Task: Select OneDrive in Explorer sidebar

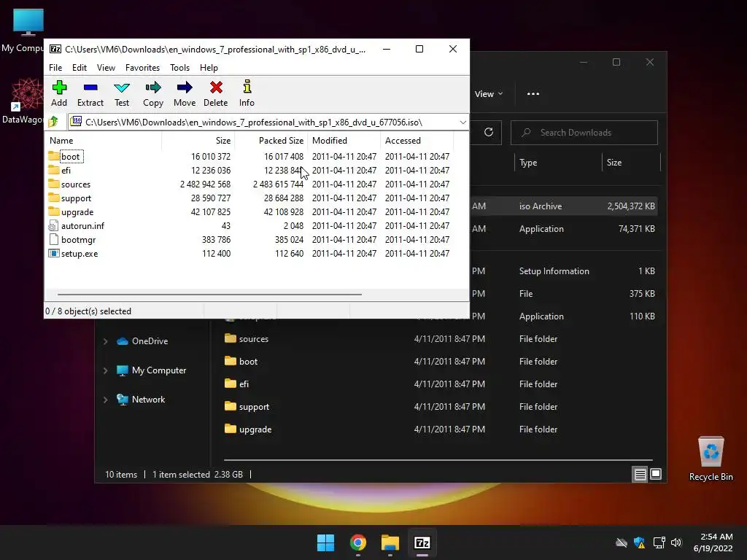Action: coord(142,341)
